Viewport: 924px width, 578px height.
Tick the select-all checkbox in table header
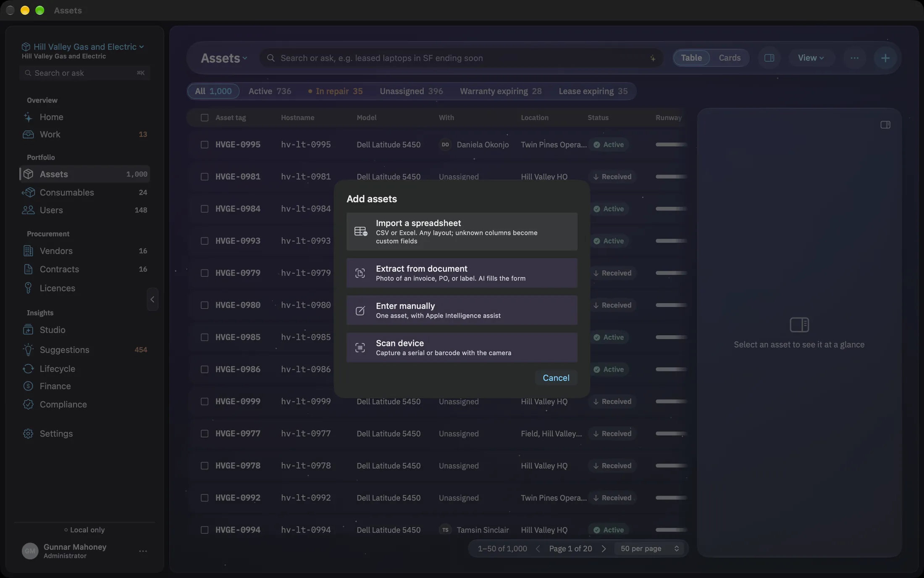[204, 118]
